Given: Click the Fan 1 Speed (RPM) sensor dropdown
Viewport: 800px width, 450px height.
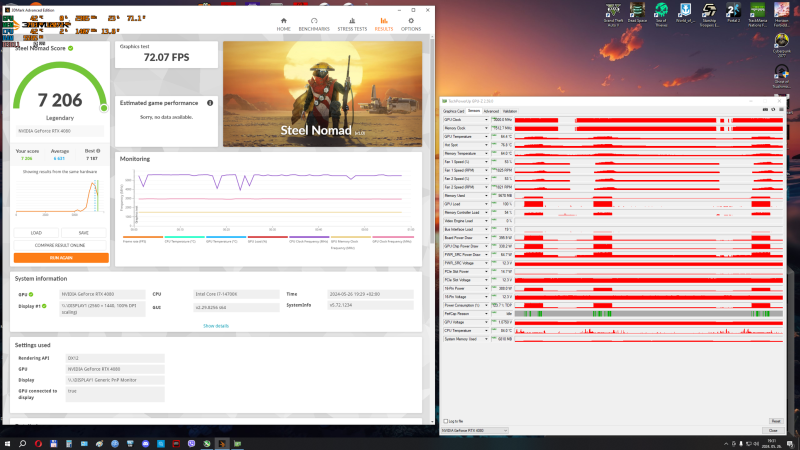Looking at the screenshot, I should tap(486, 170).
